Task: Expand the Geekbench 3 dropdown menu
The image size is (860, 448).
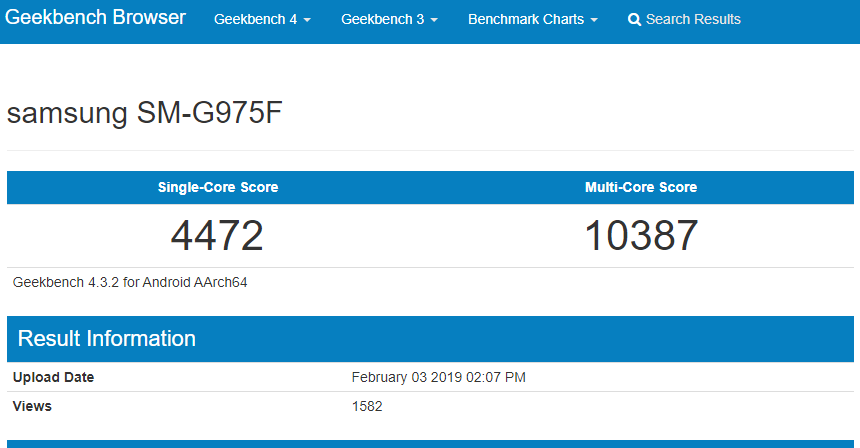Action: coord(389,19)
